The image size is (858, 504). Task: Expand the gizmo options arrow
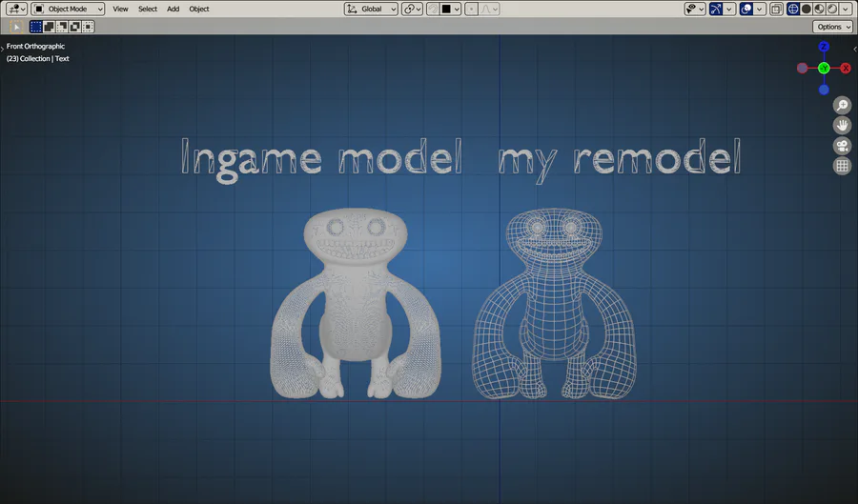tap(729, 9)
